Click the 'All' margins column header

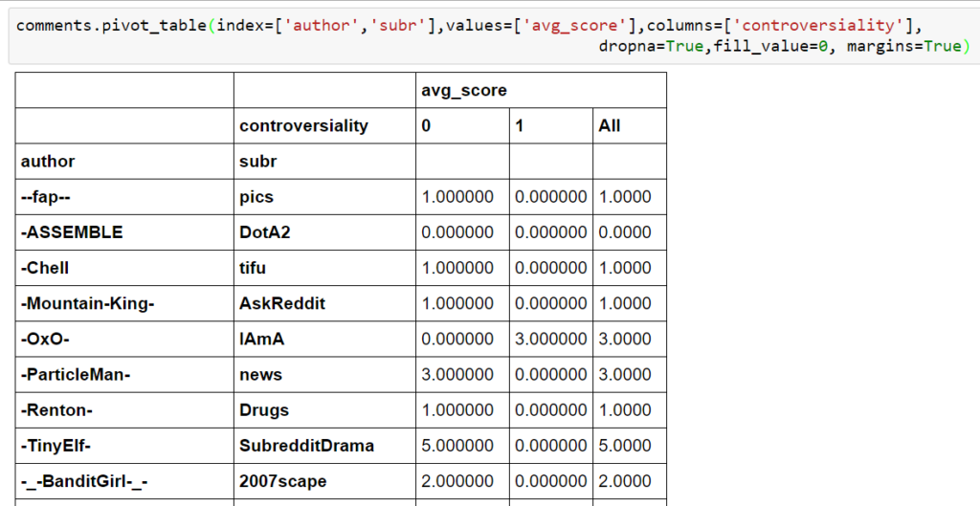point(609,125)
